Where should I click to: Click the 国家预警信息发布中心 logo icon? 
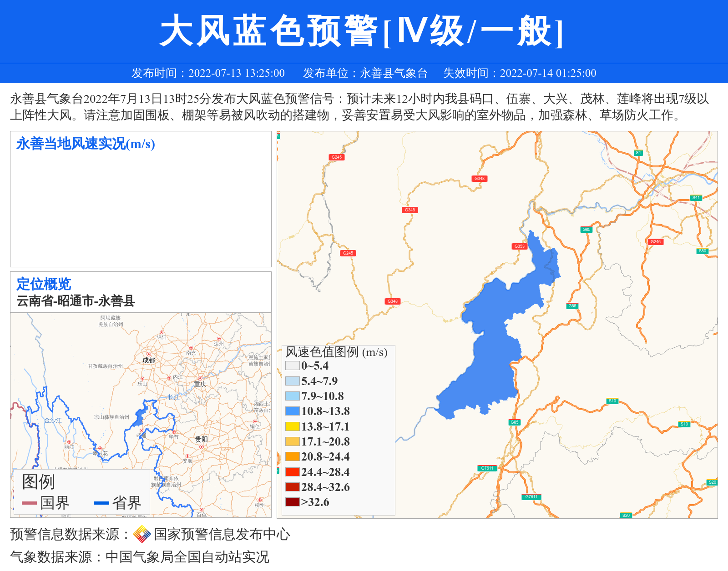point(142,534)
